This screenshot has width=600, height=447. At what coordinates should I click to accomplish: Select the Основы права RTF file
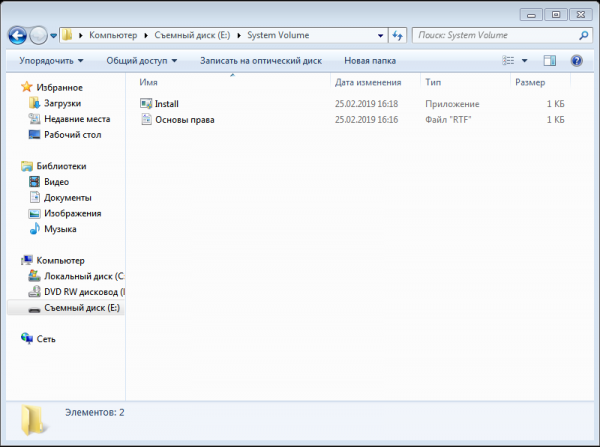[x=184, y=120]
